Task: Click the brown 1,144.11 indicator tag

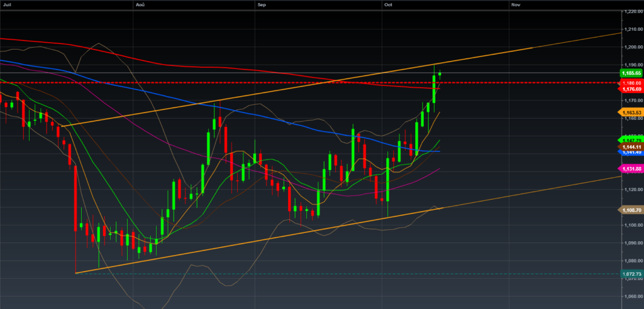Action: (x=631, y=146)
